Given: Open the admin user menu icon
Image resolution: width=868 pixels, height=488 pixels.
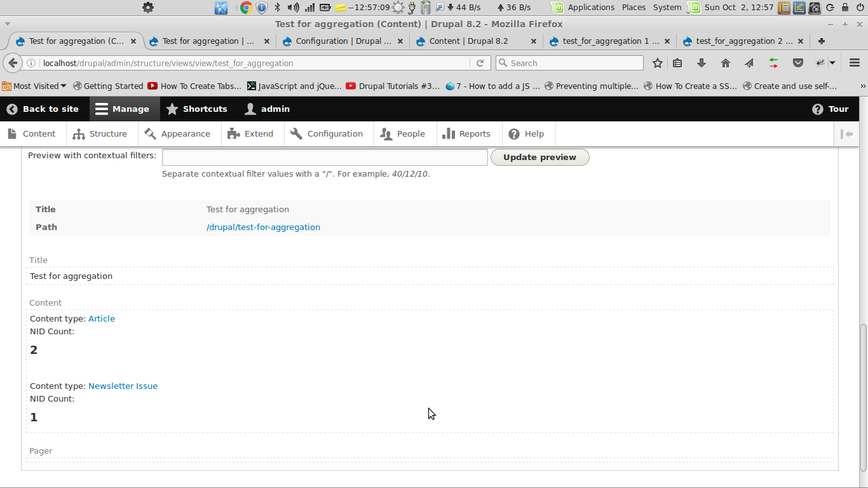Looking at the screenshot, I should [x=249, y=109].
